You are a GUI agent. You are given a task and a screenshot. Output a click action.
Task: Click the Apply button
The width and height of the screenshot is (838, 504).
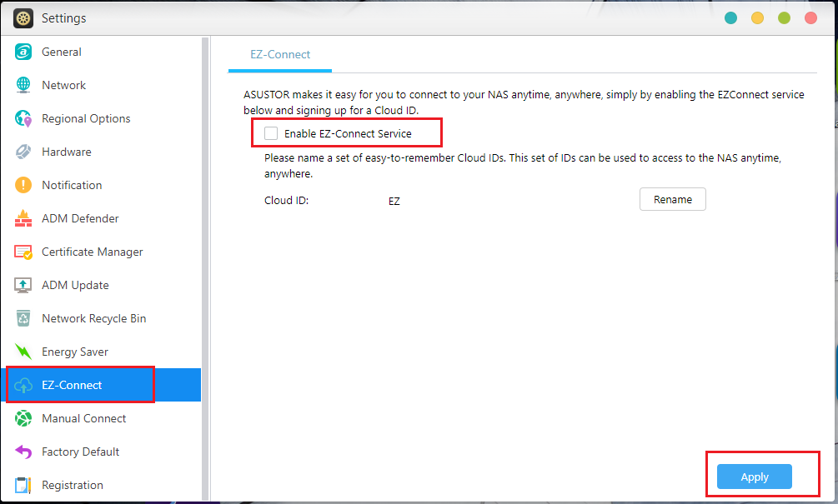click(754, 477)
